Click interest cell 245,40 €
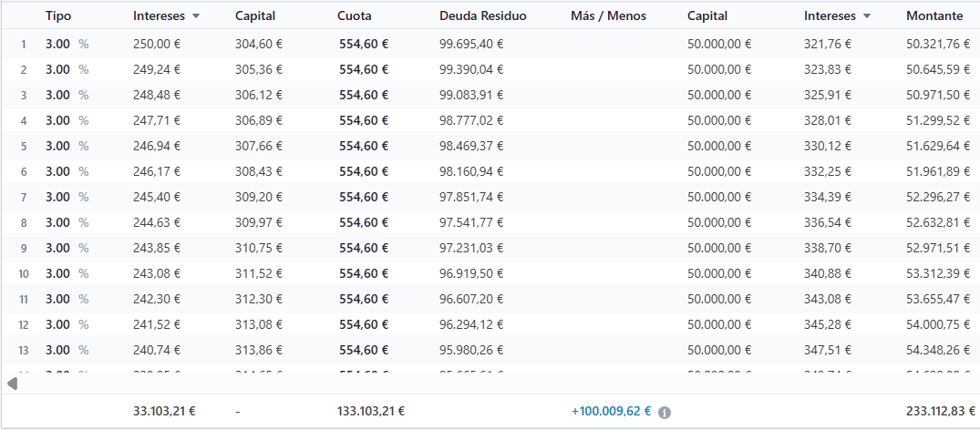 (x=157, y=197)
